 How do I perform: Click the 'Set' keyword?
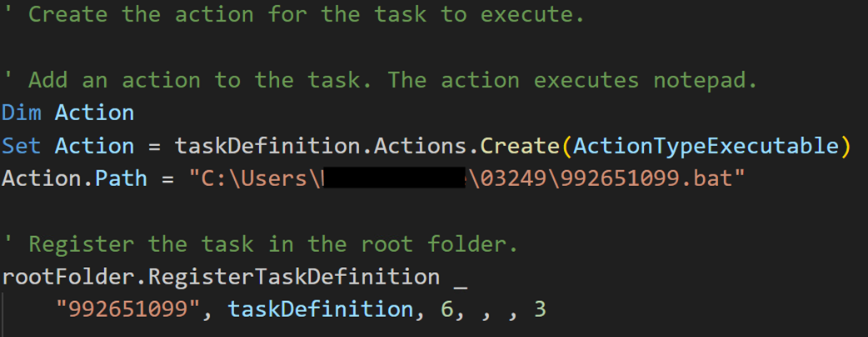click(x=22, y=146)
